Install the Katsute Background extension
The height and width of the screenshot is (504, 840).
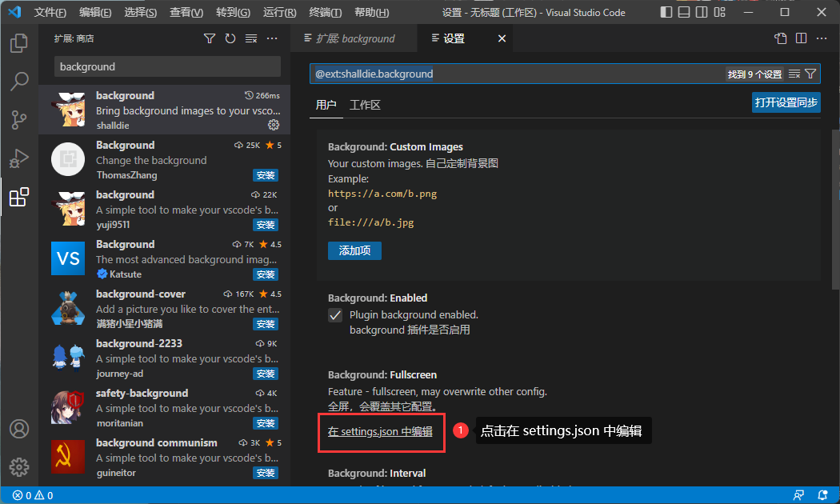pos(266,274)
